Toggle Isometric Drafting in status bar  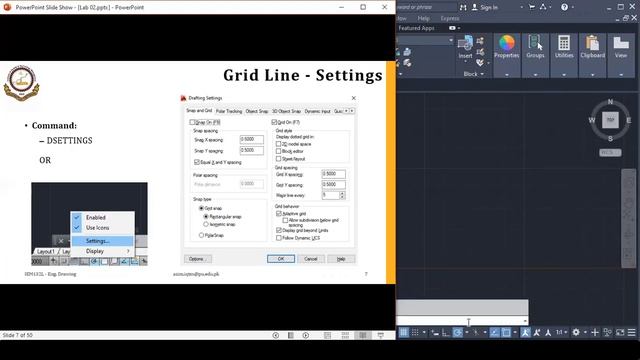coord(476,332)
